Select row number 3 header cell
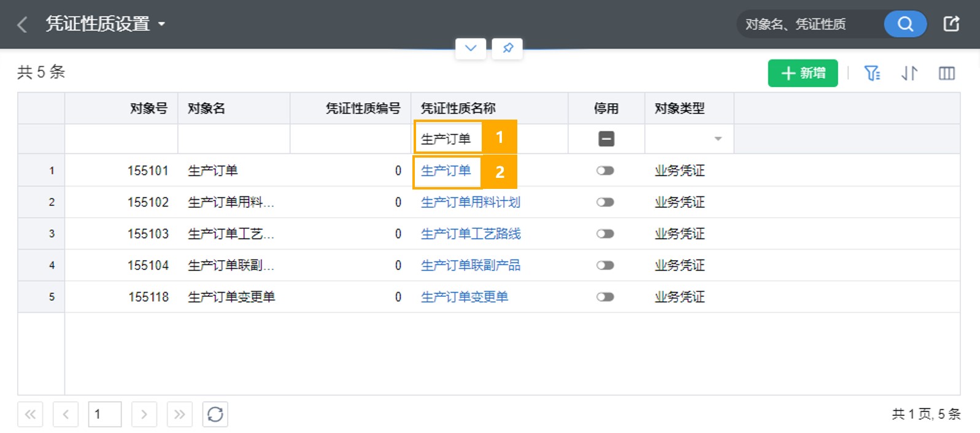This screenshot has width=980, height=433. pyautogui.click(x=41, y=234)
